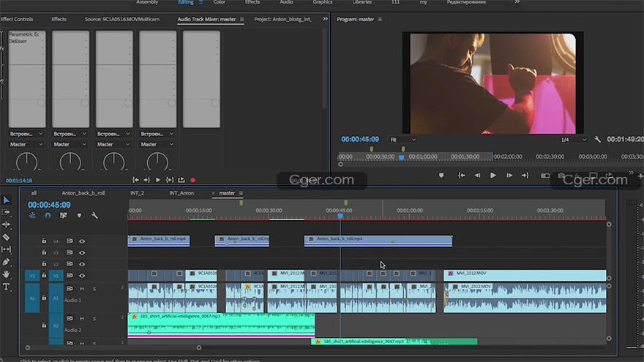Screen dimensions: 644x362
Task: Select the Slip tool
Action: click(x=6, y=249)
